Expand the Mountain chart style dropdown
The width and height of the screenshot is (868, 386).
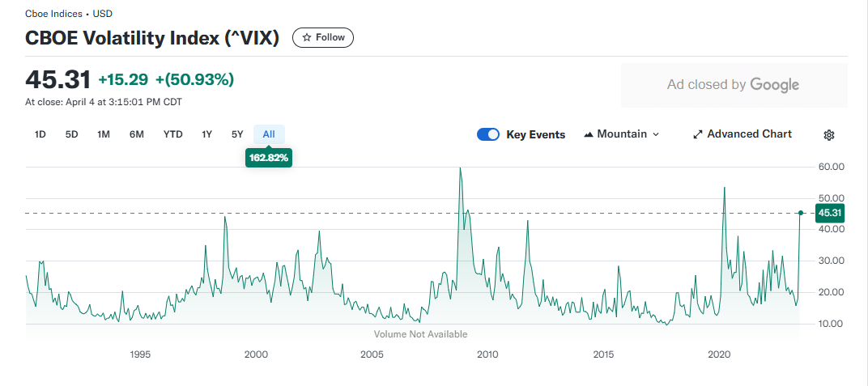622,134
